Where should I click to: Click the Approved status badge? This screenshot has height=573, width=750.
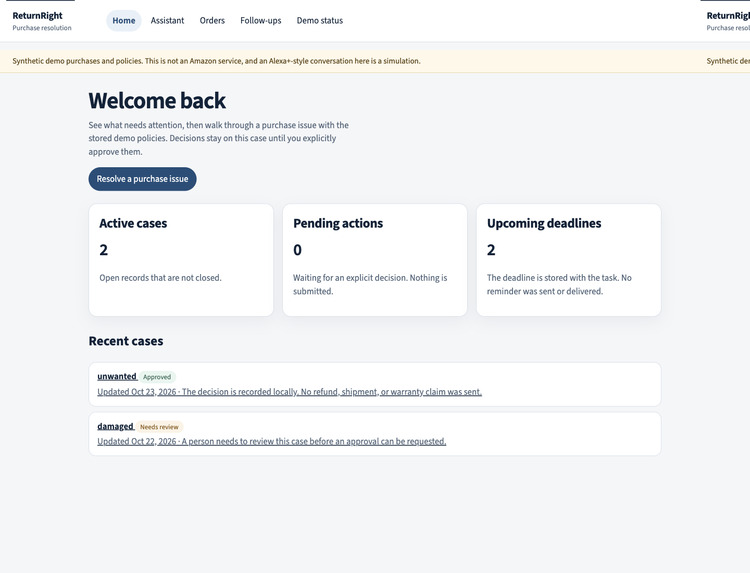pyautogui.click(x=157, y=377)
